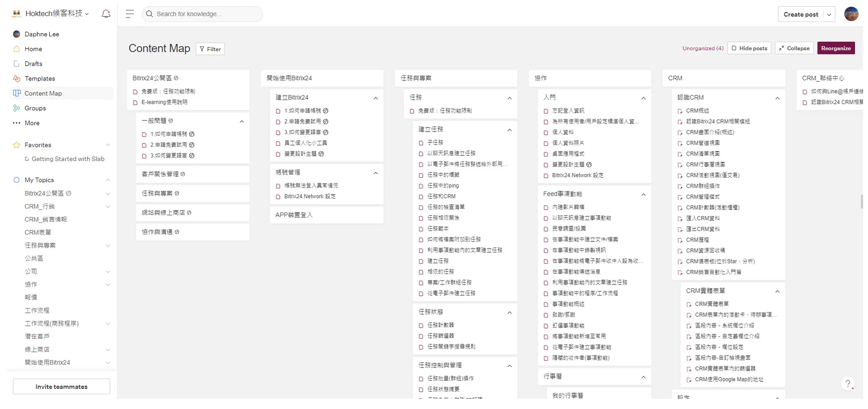Click the More three-dots icon in the sidebar
The image size is (868, 409).
coord(17,123)
